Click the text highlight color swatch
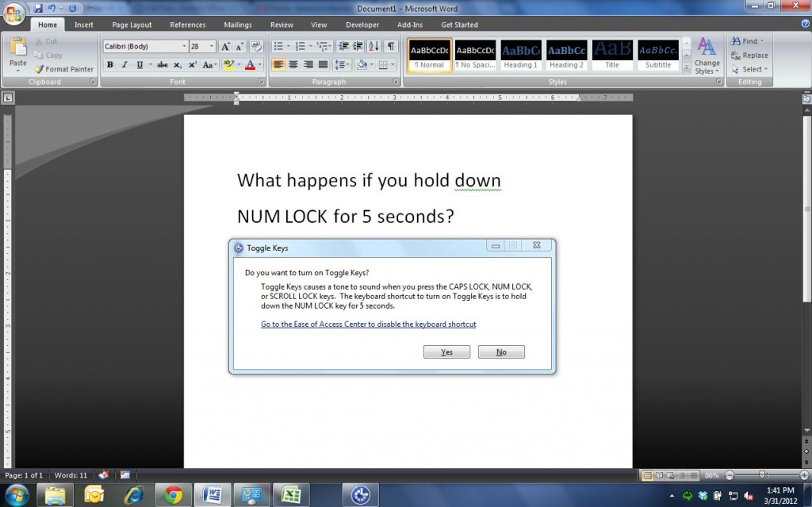This screenshot has width=812, height=507. (228, 65)
